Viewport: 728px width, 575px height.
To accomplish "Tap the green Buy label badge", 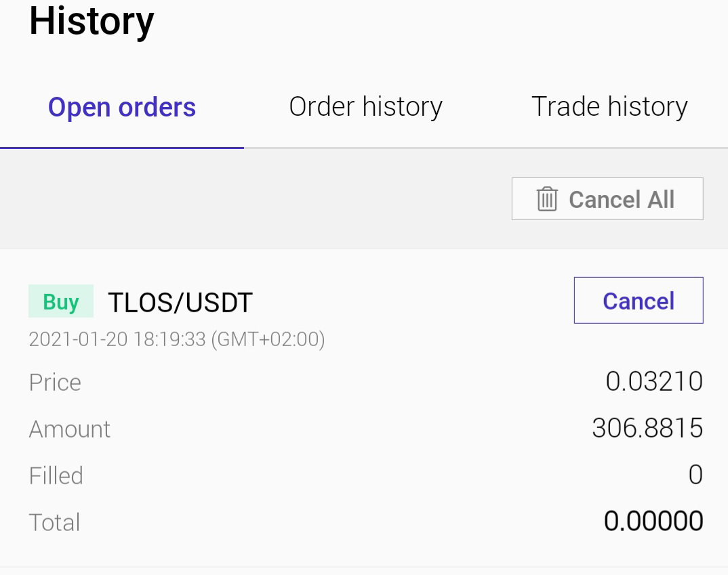I will coord(61,301).
